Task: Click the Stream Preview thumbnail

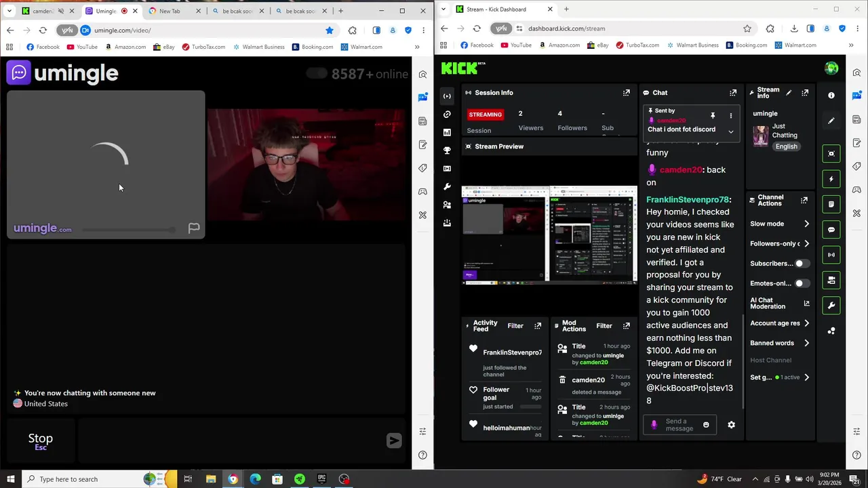Action: pos(549,235)
